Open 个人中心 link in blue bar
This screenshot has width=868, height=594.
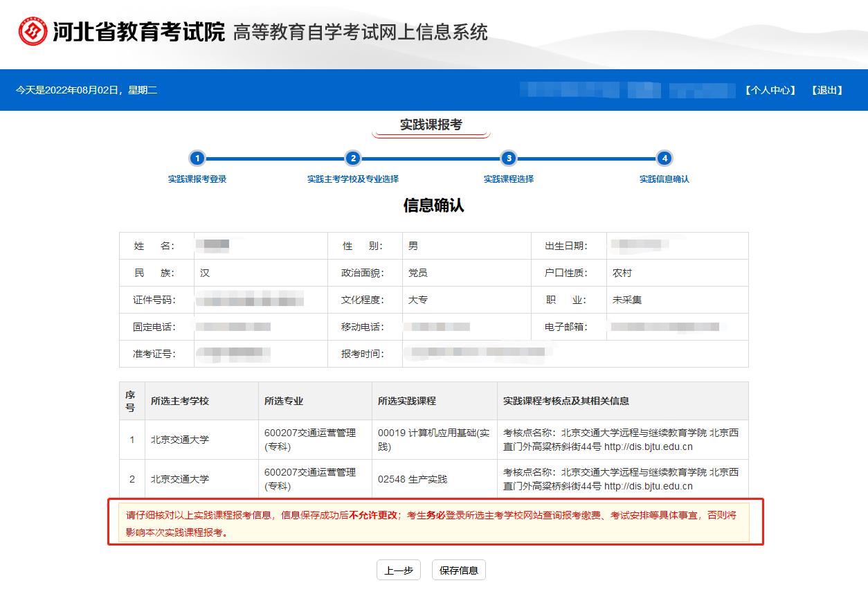770,90
